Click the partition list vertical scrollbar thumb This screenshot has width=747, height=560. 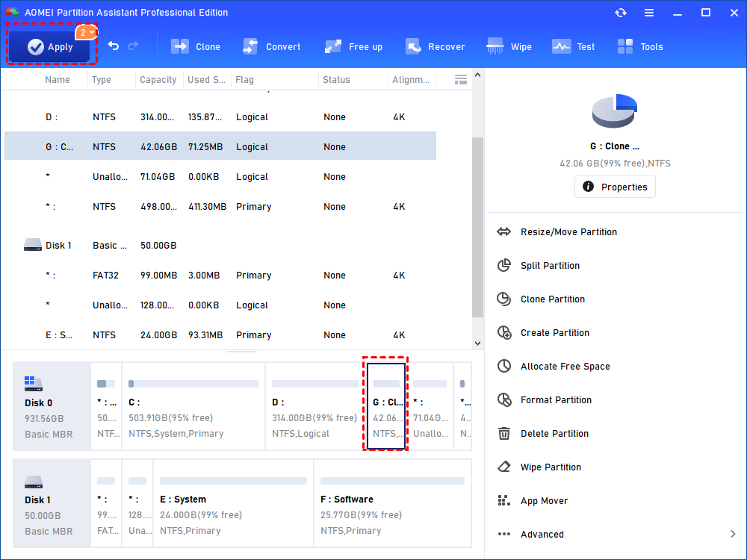coord(477,227)
